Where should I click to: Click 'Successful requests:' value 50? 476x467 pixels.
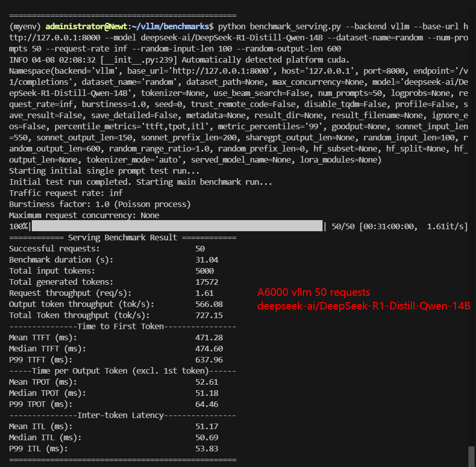click(x=200, y=249)
